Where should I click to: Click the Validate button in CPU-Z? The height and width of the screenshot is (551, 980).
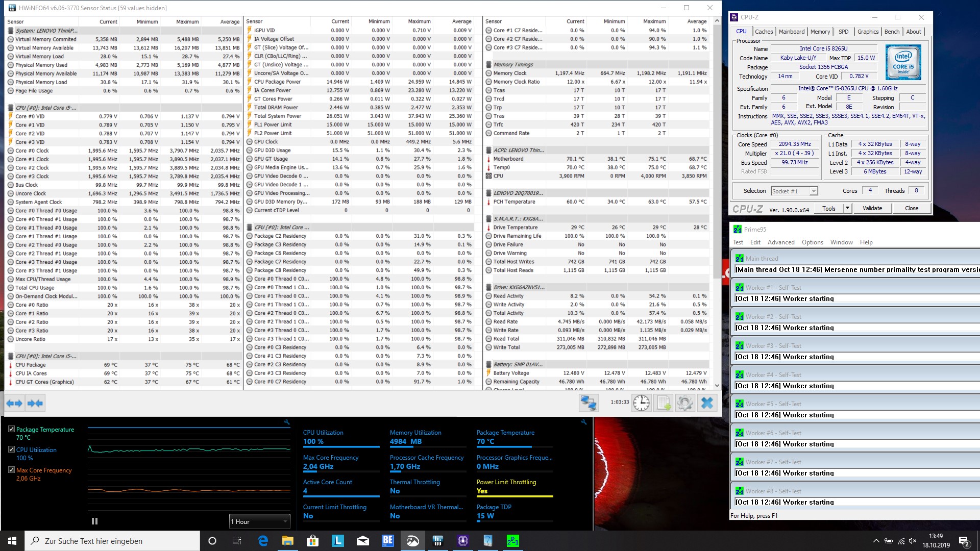click(x=872, y=208)
